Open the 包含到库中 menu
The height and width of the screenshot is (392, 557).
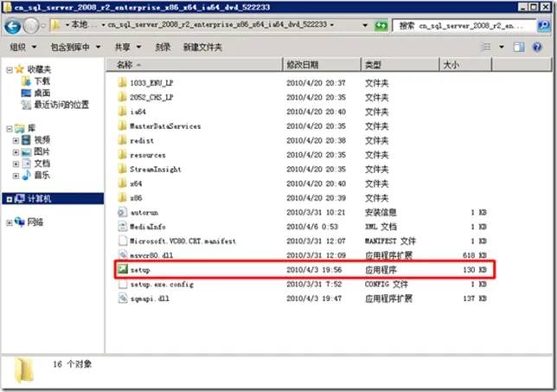coord(75,47)
